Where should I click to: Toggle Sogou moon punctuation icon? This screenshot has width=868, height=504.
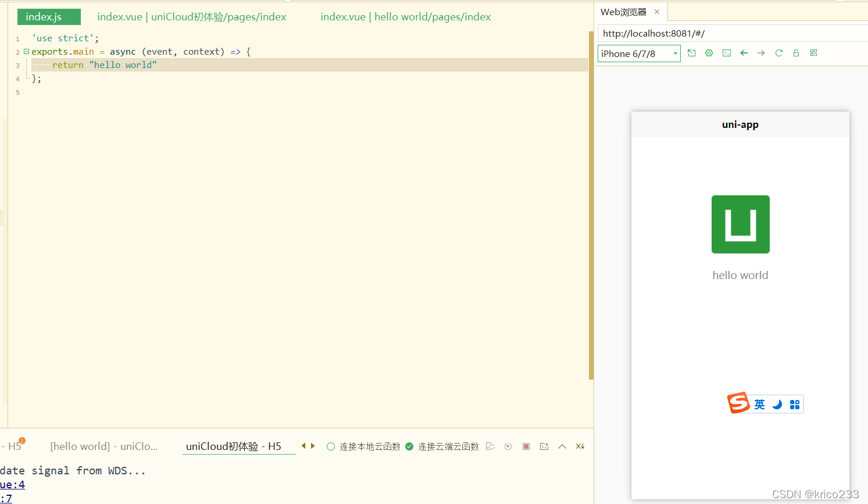777,405
